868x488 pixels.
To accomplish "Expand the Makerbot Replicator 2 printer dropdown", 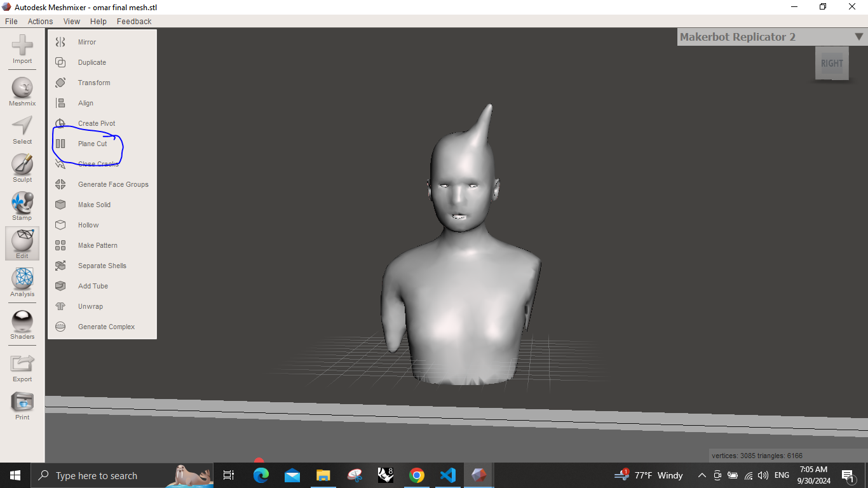I will point(858,37).
